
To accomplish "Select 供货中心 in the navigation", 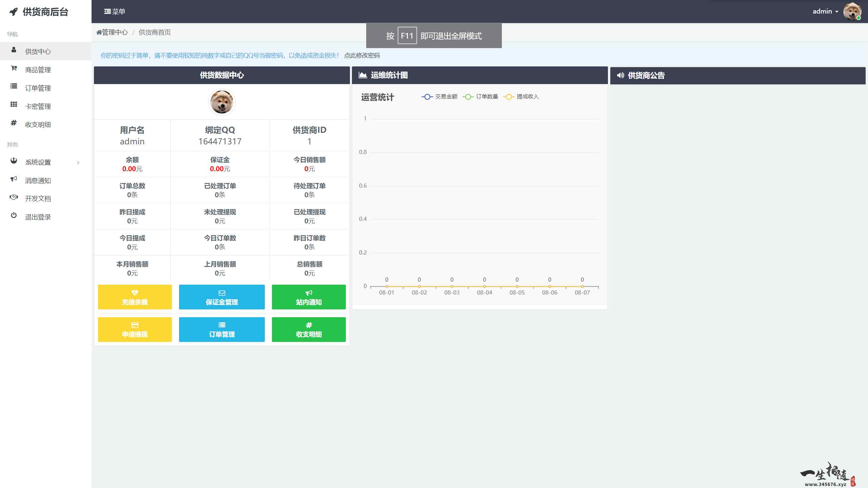I will [37, 51].
